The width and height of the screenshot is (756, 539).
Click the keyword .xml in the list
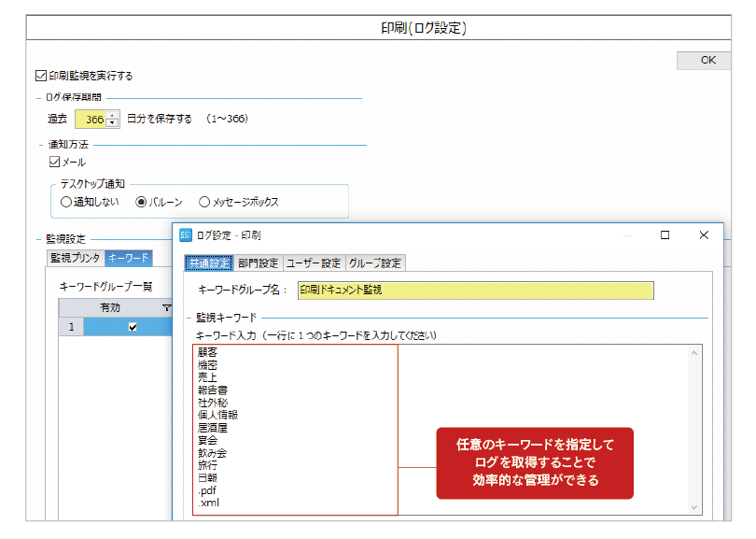click(208, 503)
